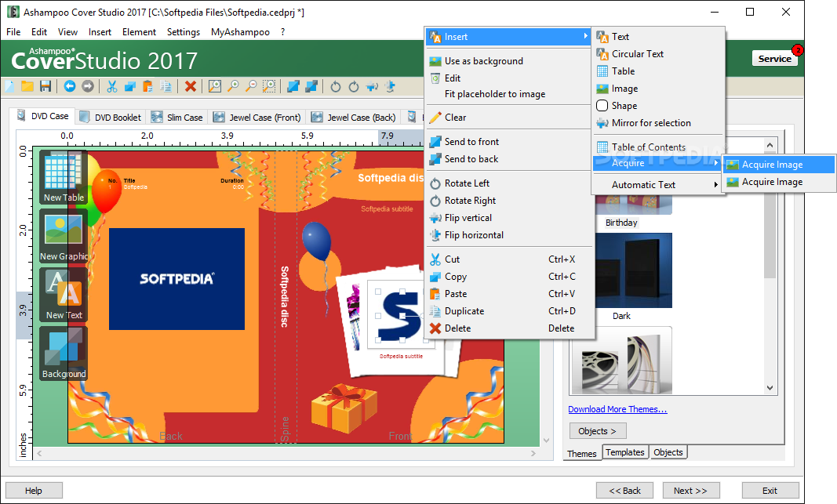Click the Next >> button
The height and width of the screenshot is (504, 837).
pos(691,491)
